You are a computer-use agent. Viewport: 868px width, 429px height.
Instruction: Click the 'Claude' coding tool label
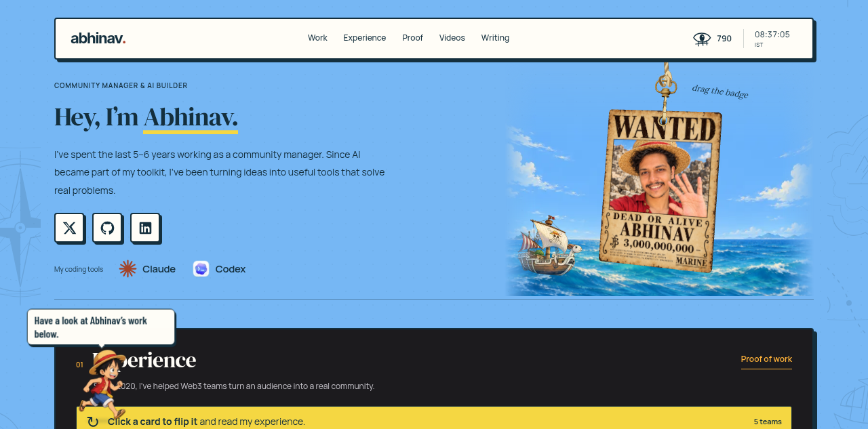click(x=159, y=269)
